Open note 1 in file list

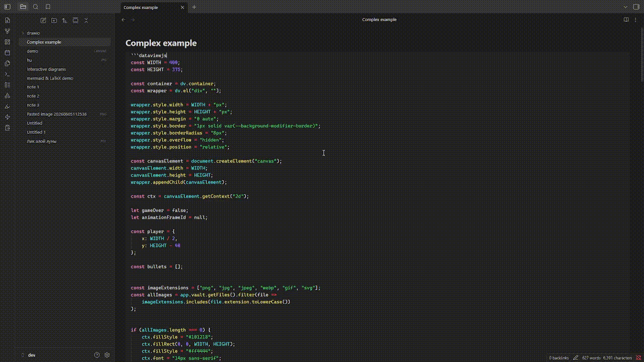(x=64, y=87)
